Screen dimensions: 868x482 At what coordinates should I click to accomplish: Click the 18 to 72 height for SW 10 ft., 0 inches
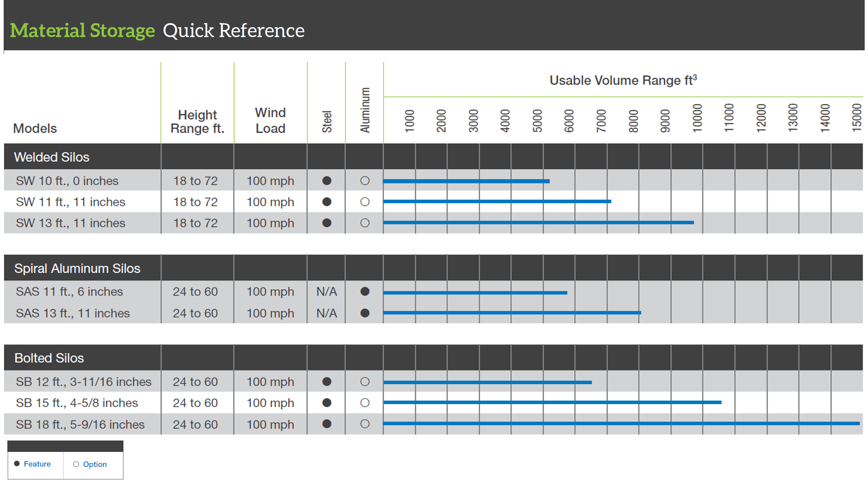pos(195,181)
